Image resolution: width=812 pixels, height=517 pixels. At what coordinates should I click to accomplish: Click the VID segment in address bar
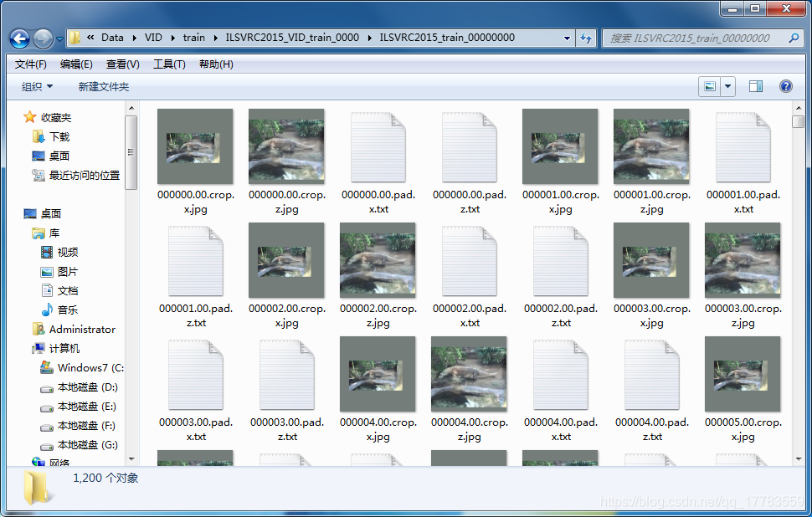coord(153,38)
